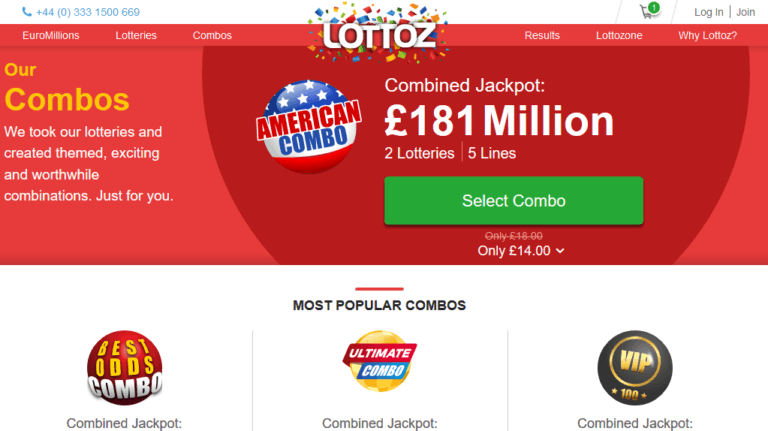Open the Best Odds Combo ball
768x431 pixels.
point(125,367)
